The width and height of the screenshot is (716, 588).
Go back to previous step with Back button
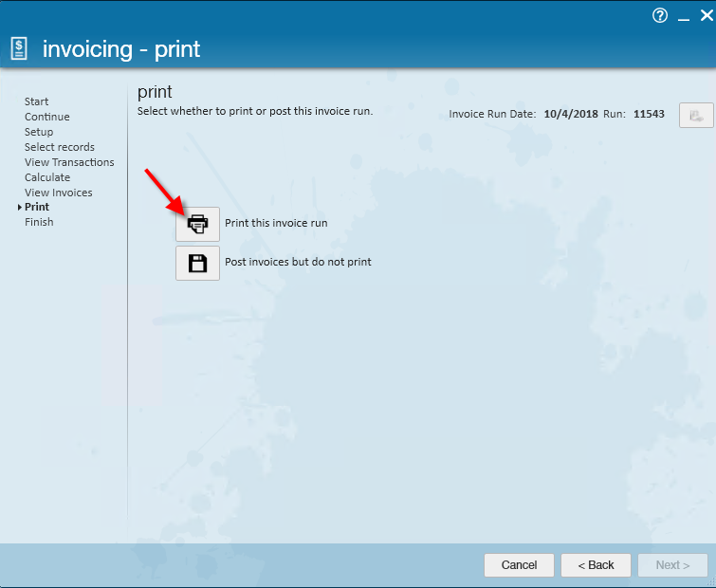coord(596,565)
